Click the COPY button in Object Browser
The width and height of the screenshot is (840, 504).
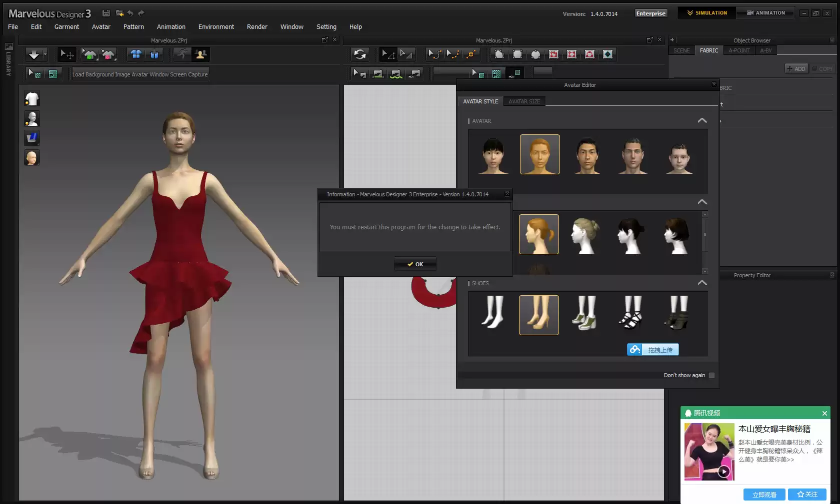coord(821,69)
